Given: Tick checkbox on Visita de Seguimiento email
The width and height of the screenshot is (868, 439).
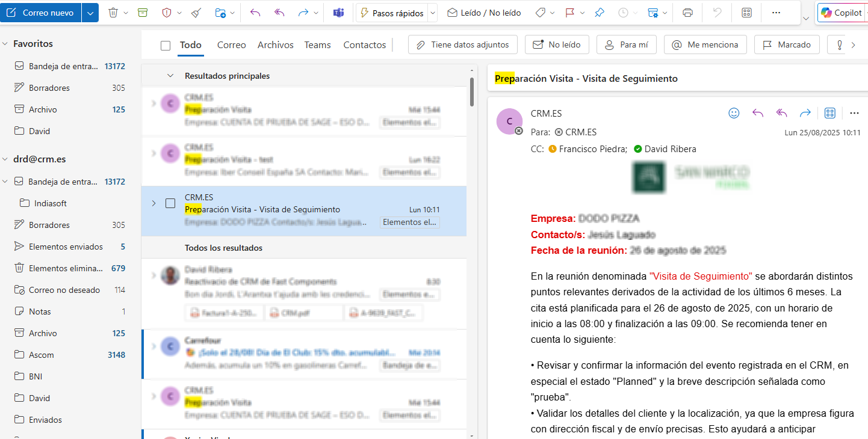Looking at the screenshot, I should [x=170, y=203].
